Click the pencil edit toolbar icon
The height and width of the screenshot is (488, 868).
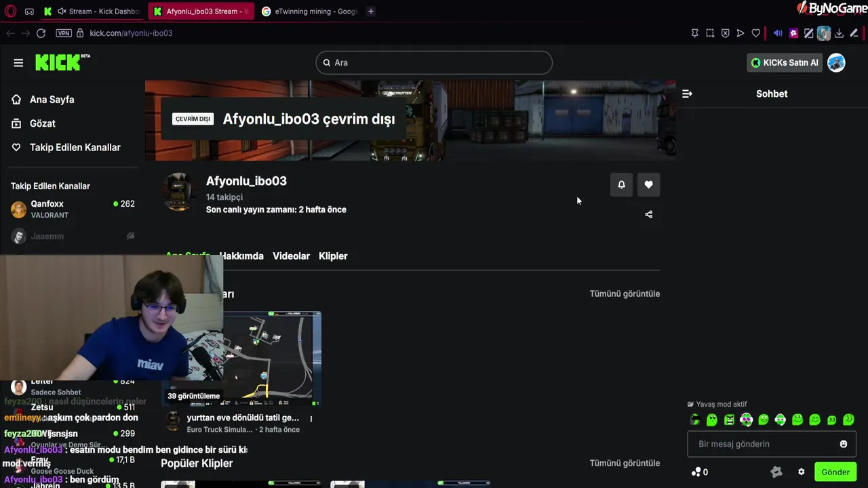point(854,33)
